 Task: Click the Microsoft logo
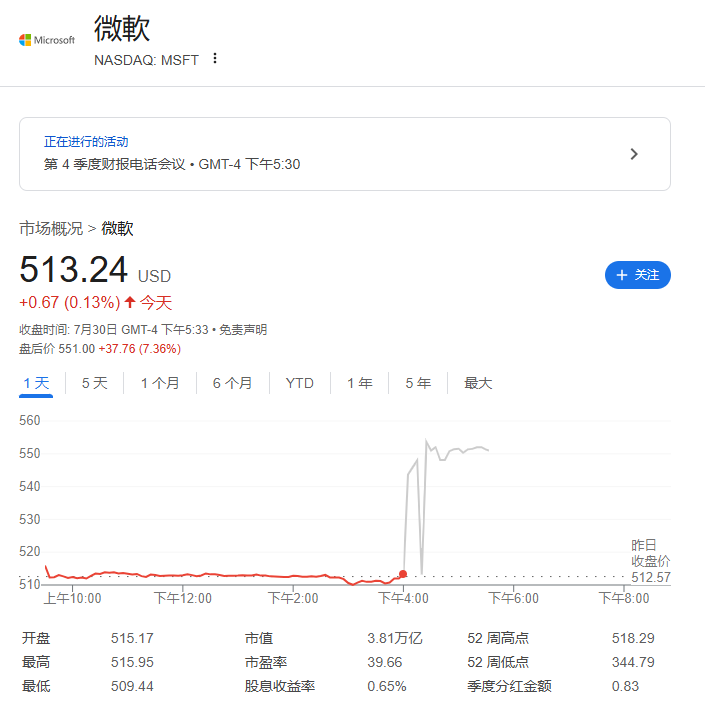pos(47,40)
